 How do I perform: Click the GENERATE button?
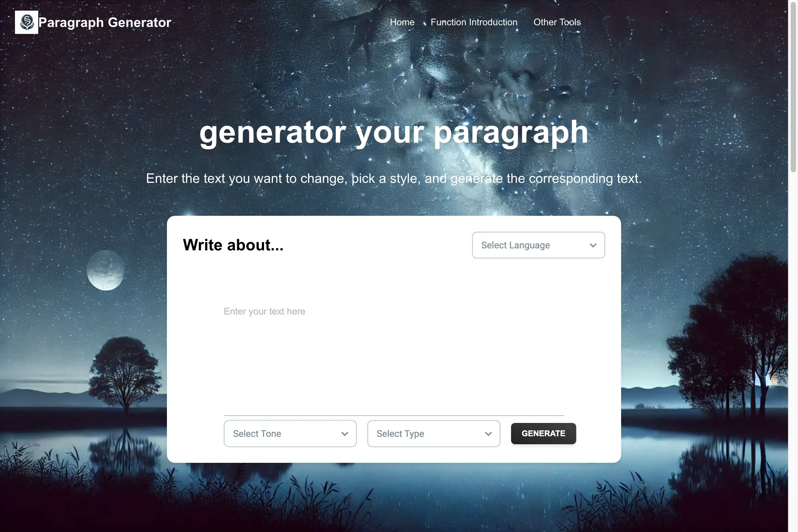(x=543, y=434)
